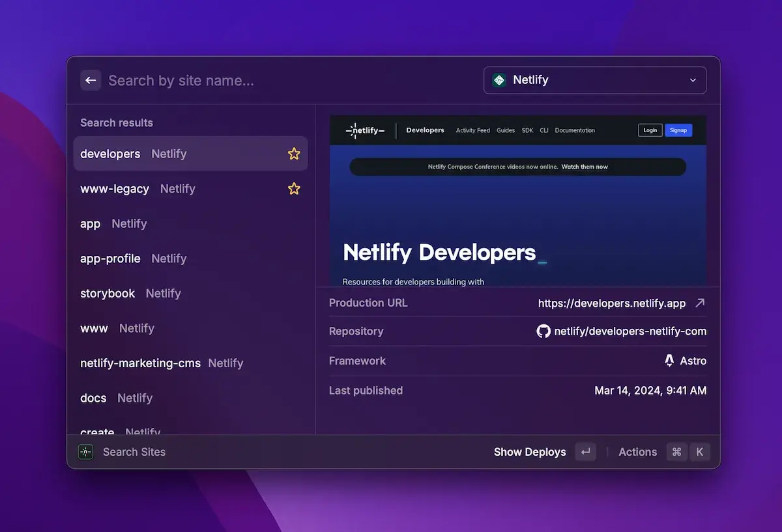The height and width of the screenshot is (532, 782).
Task: Click Signup button in site preview
Action: (678, 130)
